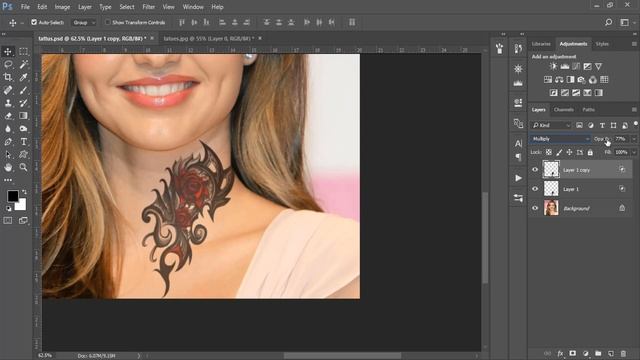Open the Window menu
This screenshot has height=360, width=640.
193,7
